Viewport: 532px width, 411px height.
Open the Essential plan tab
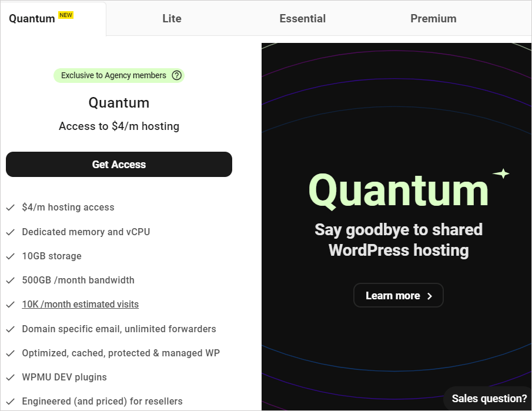click(302, 18)
